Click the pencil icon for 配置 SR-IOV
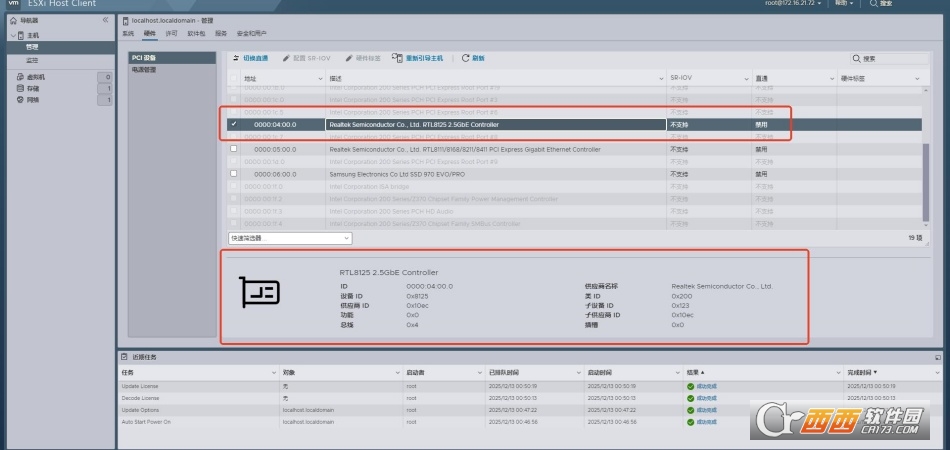Viewport: 950px width, 450px height. 286,58
